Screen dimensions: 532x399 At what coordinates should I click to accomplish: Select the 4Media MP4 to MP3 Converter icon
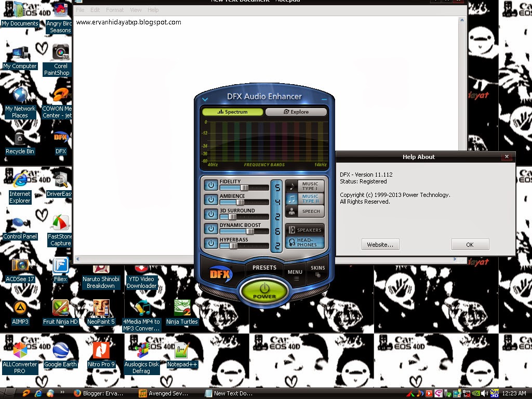point(141,316)
